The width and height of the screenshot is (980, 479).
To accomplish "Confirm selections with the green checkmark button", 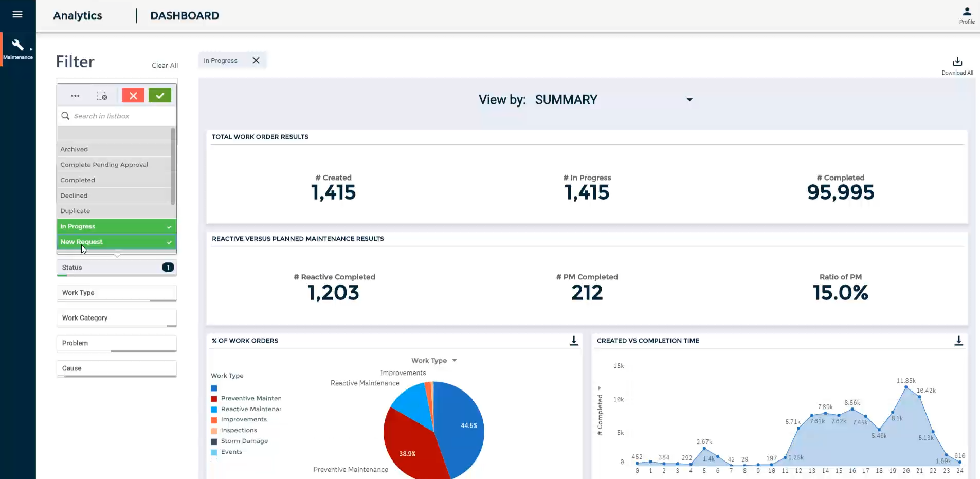I will pos(159,95).
